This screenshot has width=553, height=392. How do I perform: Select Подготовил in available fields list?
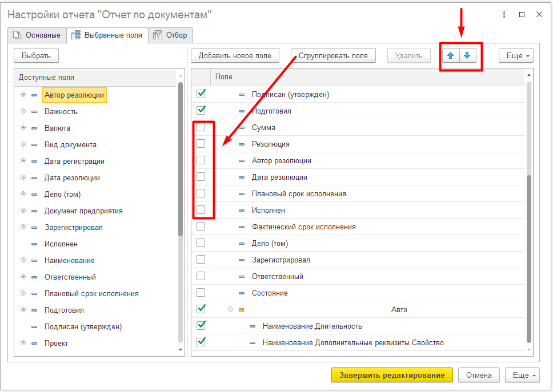(x=64, y=310)
